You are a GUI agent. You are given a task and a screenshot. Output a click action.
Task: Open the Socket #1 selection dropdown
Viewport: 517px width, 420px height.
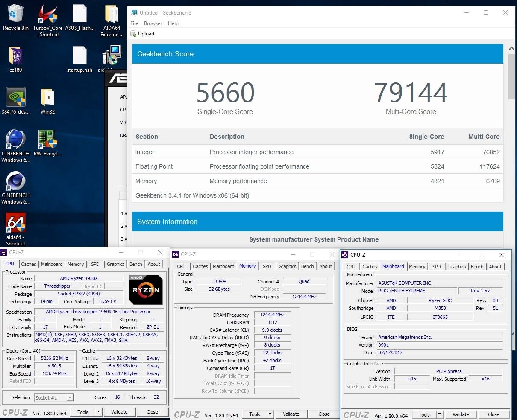54,397
